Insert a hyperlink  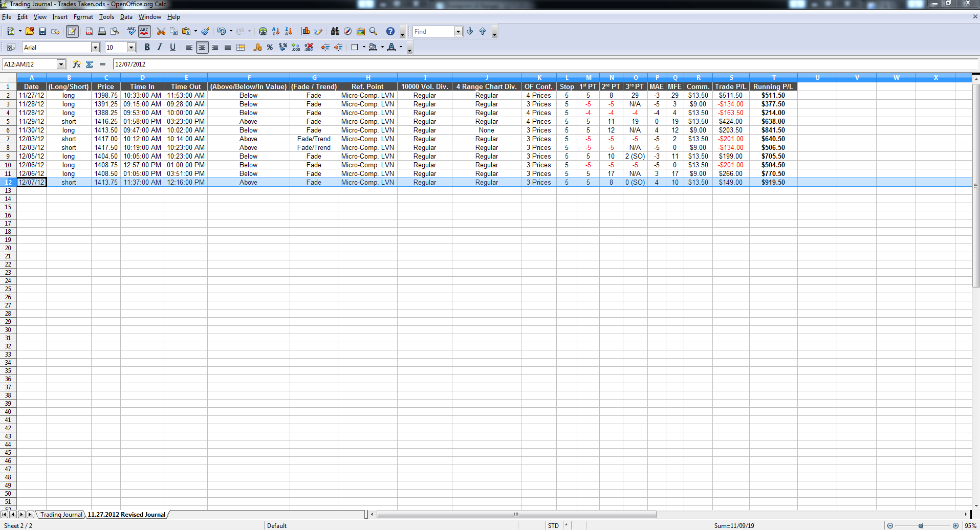pyautogui.click(x=263, y=31)
